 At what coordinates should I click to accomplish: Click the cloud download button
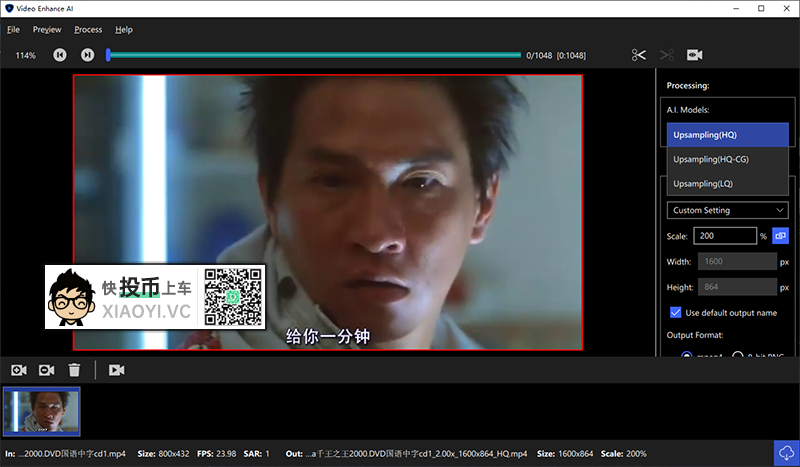[x=786, y=453]
